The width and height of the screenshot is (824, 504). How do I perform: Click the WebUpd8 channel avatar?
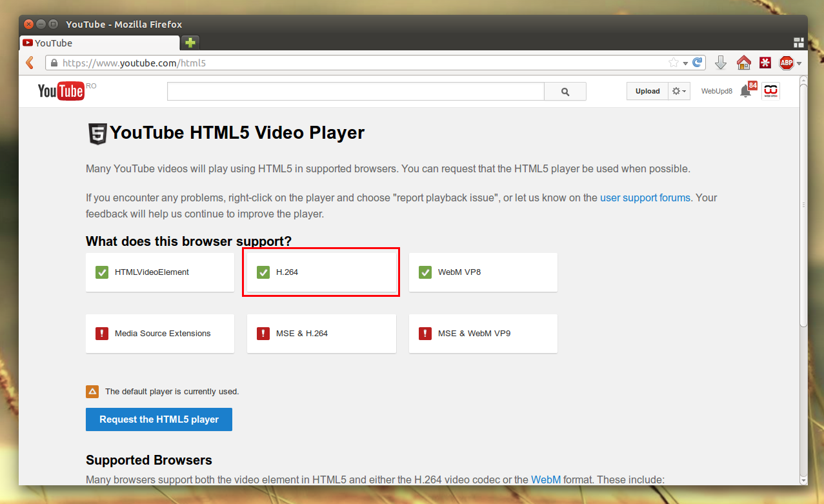(x=770, y=91)
